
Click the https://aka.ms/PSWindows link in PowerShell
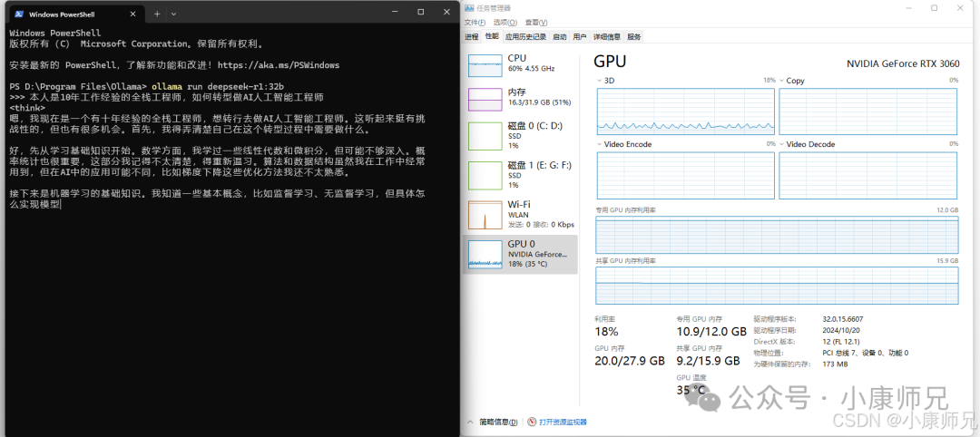[279, 64]
